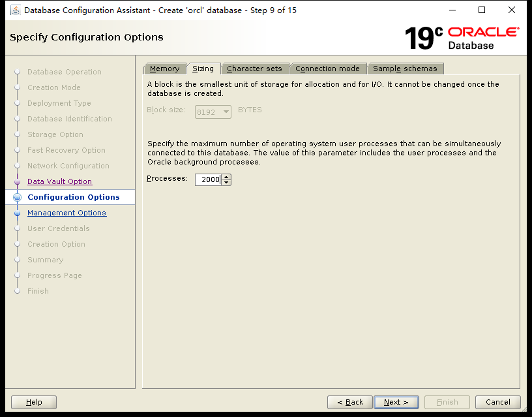The image size is (532, 417).
Task: Click the Specify Configuration Options heading
Action: click(87, 37)
